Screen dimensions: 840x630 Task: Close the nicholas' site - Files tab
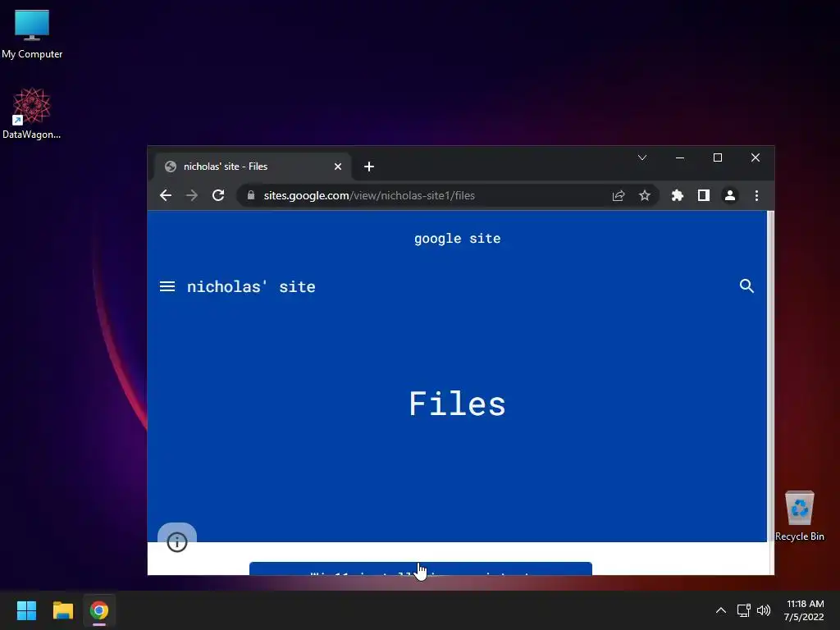point(338,167)
